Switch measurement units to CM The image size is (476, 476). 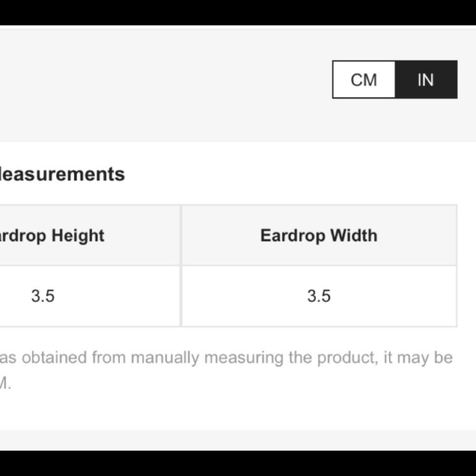click(x=364, y=80)
